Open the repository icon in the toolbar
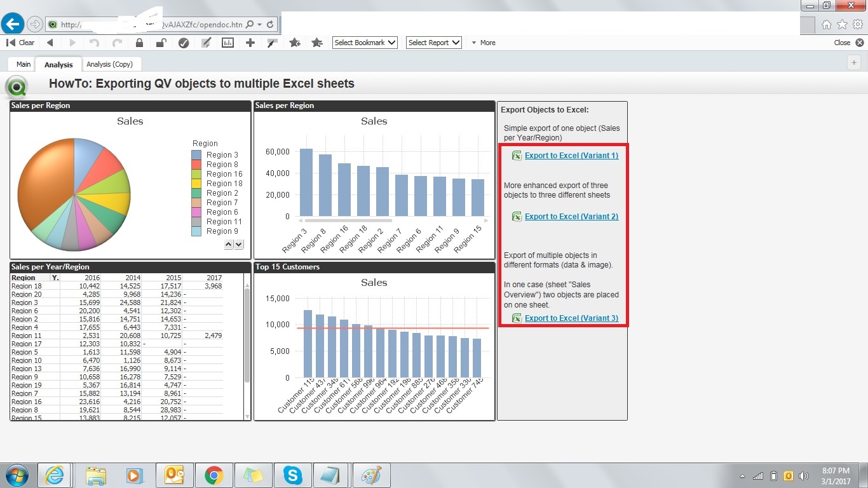 [273, 43]
